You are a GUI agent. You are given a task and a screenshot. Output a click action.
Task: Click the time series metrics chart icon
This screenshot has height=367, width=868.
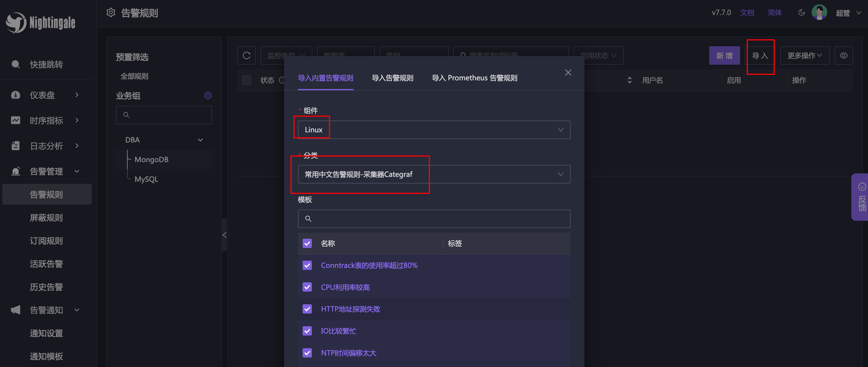[16, 120]
